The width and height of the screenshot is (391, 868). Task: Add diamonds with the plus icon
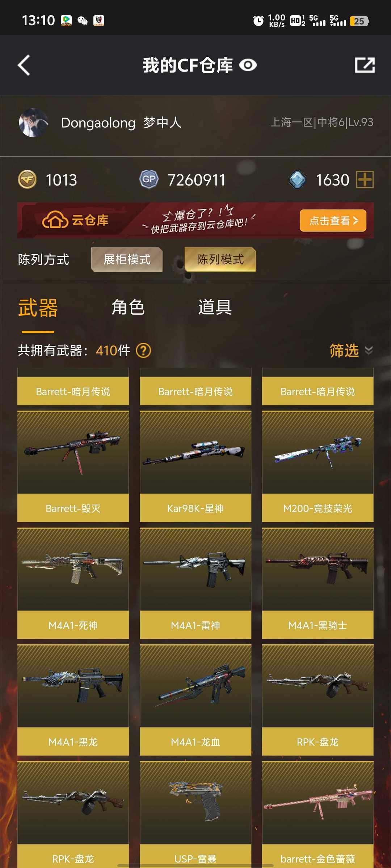click(365, 179)
